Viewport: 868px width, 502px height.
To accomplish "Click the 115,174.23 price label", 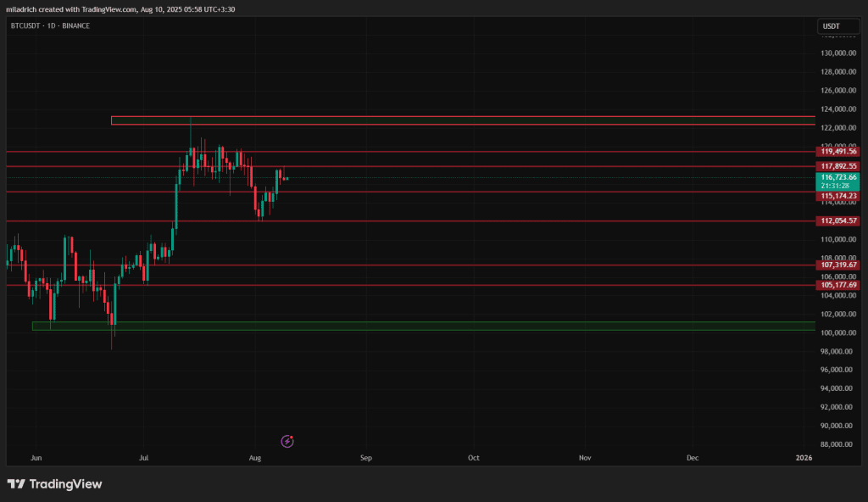I will click(x=839, y=196).
